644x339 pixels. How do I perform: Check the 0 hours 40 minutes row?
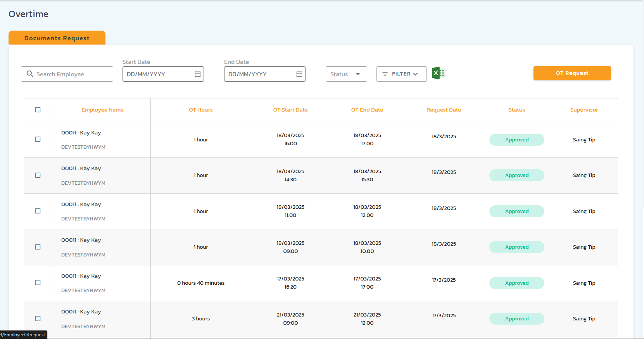point(38,283)
